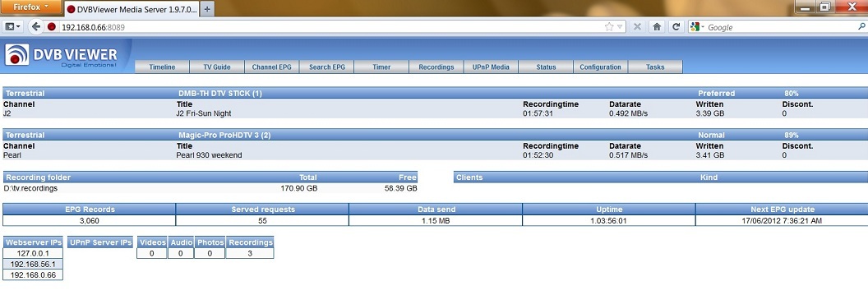This screenshot has height=304, width=868.
Task: Open the Recordings tab
Action: tap(436, 67)
